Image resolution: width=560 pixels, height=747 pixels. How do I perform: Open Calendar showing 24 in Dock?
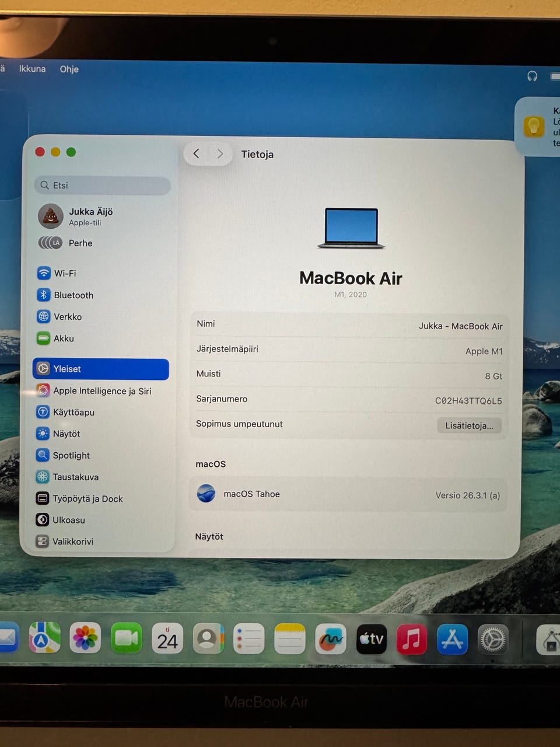tap(167, 638)
